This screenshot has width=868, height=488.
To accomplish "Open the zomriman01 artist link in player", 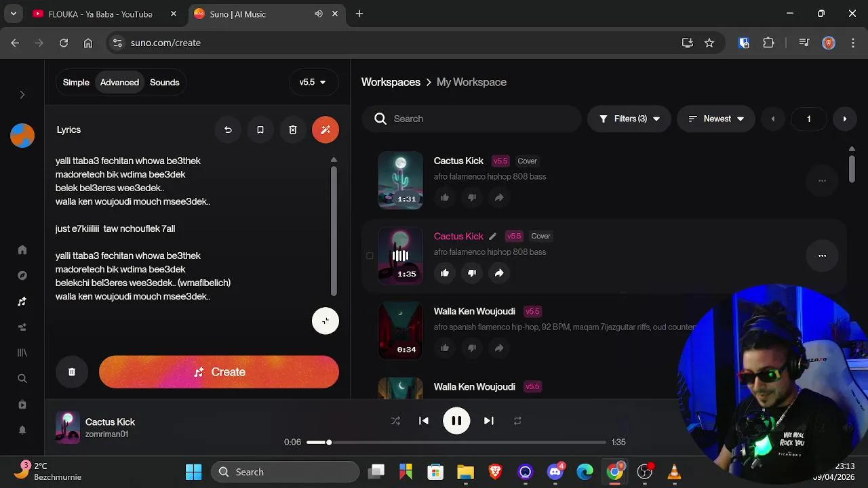I will click(x=106, y=434).
